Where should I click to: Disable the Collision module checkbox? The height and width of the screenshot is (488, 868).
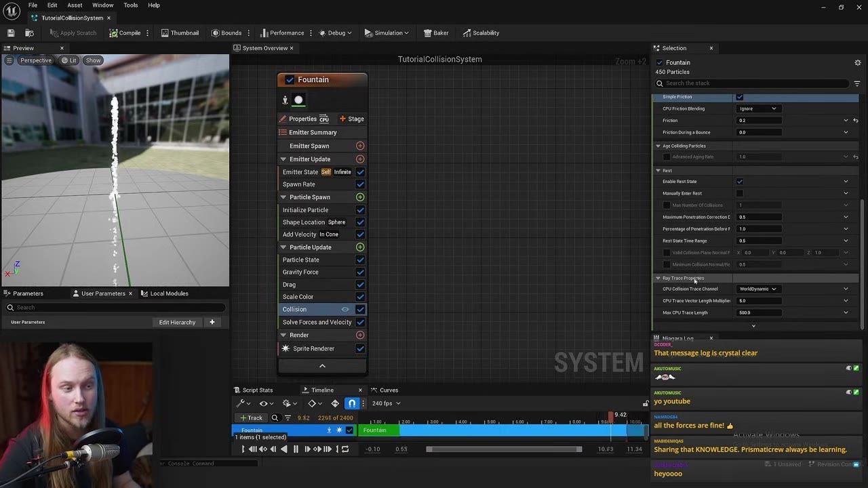tap(360, 309)
